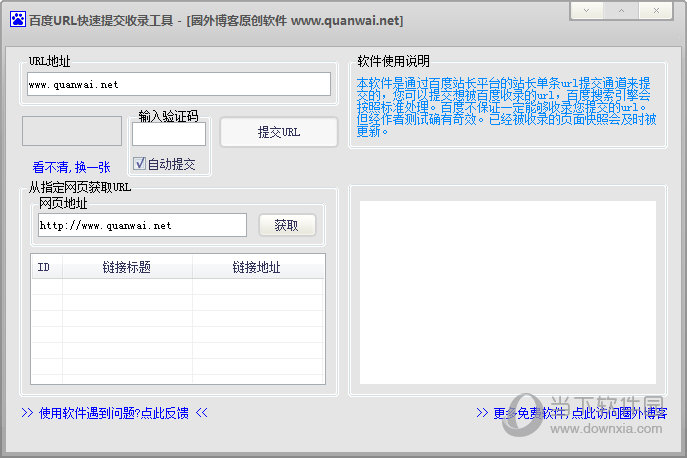Click the ID column header
This screenshot has height=458, width=687.
tap(47, 267)
